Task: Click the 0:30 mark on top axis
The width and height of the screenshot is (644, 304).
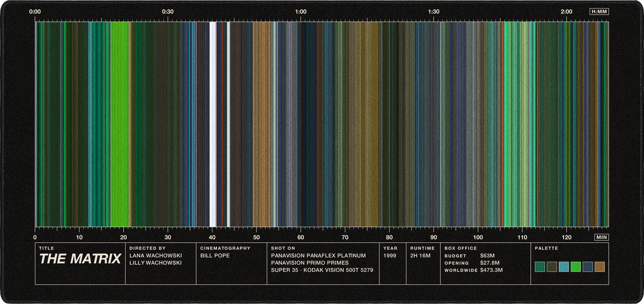Action: pos(168,11)
